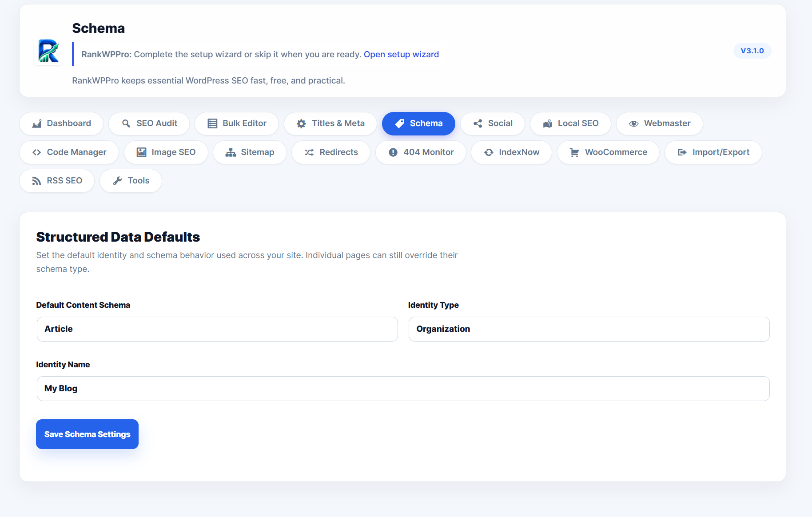Click the RSS SEO feed icon
The height and width of the screenshot is (517, 812).
pyautogui.click(x=37, y=181)
